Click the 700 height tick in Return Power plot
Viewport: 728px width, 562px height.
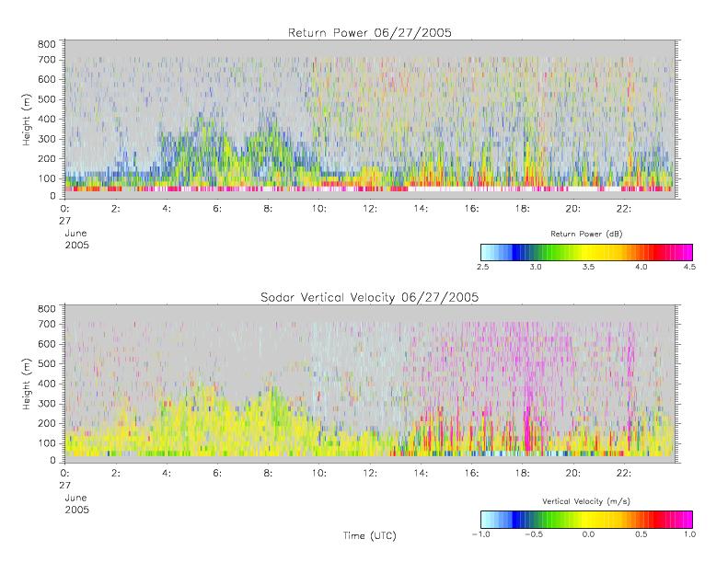46,60
